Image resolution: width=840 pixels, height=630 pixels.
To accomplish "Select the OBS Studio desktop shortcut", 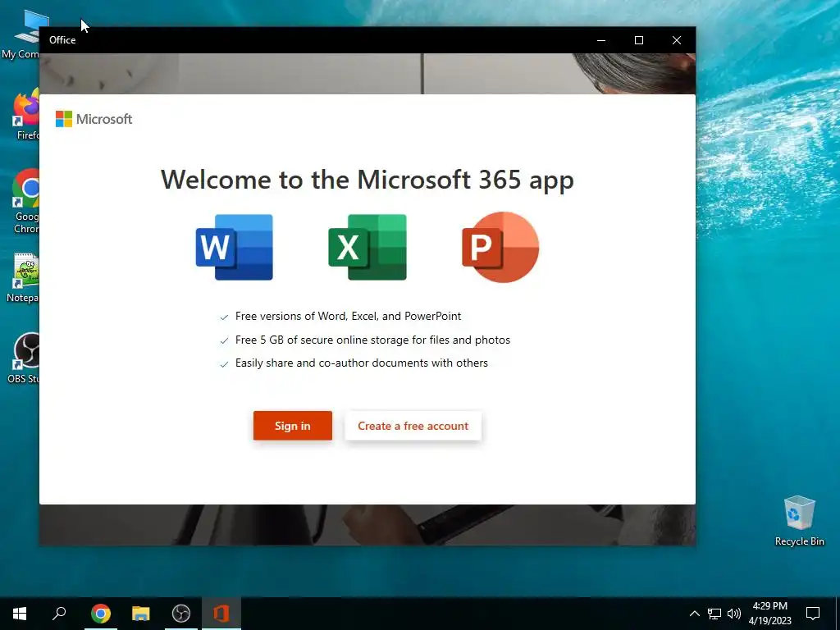I will tap(24, 358).
